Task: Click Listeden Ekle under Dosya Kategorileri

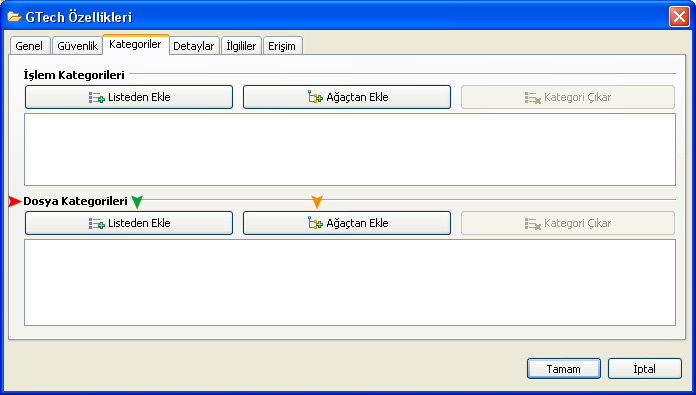Action: click(x=129, y=223)
